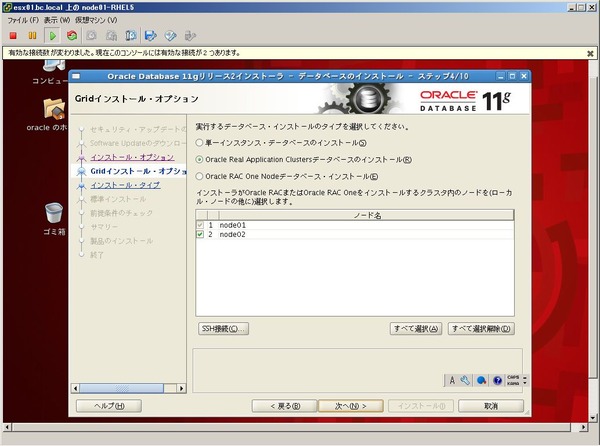The image size is (600, 446).
Task: Click the floppy disk device icon
Action: (x=151, y=36)
